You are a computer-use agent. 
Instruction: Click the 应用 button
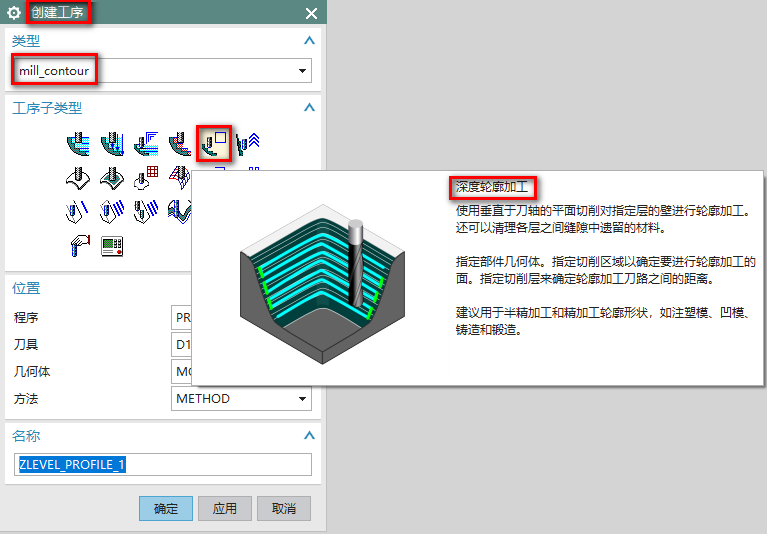tap(225, 508)
